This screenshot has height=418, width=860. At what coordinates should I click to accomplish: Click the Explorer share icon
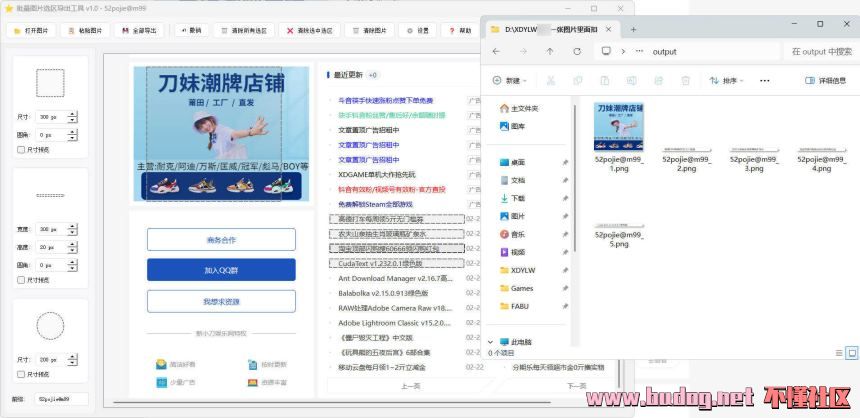(x=658, y=81)
